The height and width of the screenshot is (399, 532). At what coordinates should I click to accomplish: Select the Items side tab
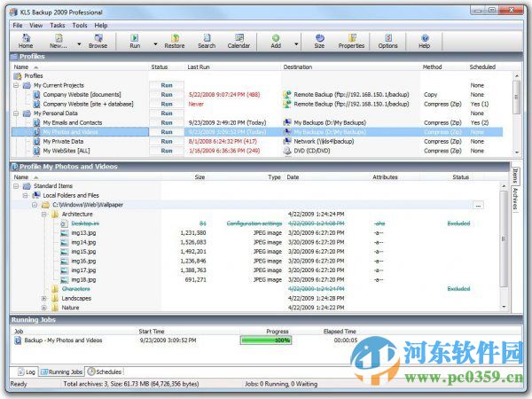click(515, 176)
